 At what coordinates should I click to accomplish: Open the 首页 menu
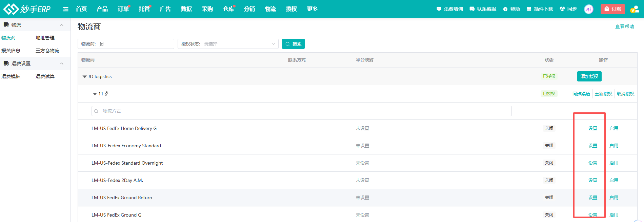[81, 9]
